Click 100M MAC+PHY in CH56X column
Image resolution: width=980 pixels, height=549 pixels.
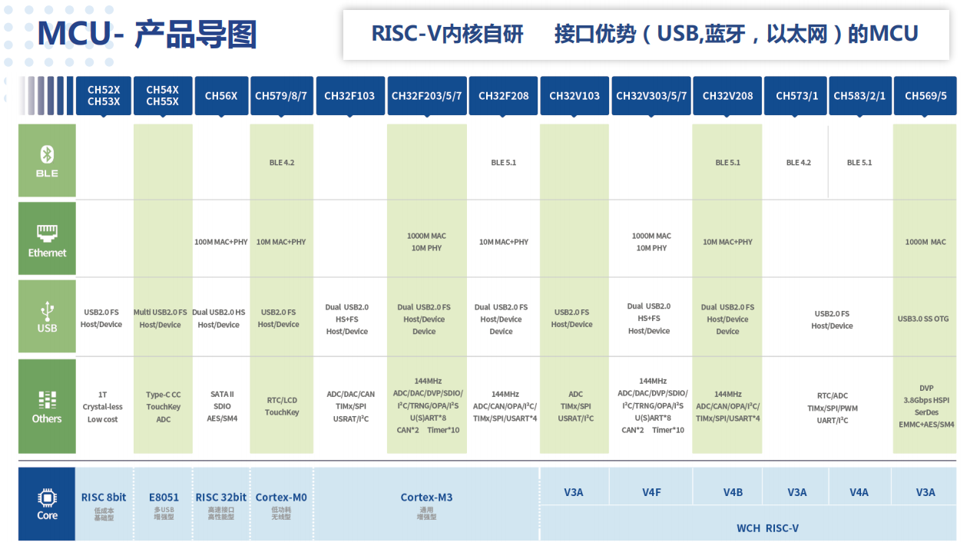tap(221, 242)
